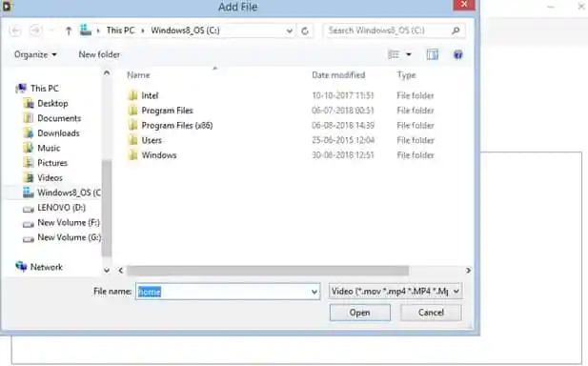Screen dimensions: 588x366
Task: Click the change view icon
Action: pos(394,54)
